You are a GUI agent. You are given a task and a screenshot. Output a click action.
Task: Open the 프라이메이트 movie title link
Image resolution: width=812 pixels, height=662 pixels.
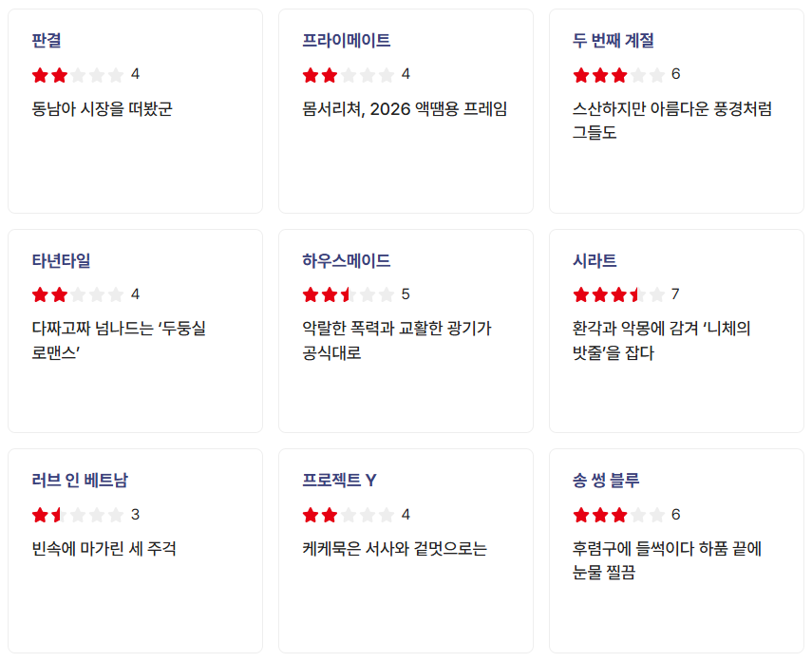pos(347,41)
